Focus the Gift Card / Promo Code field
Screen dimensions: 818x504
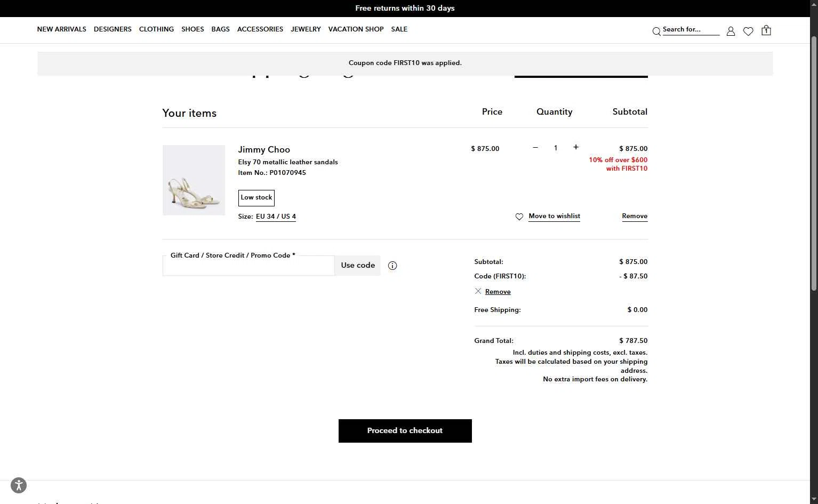[248, 266]
